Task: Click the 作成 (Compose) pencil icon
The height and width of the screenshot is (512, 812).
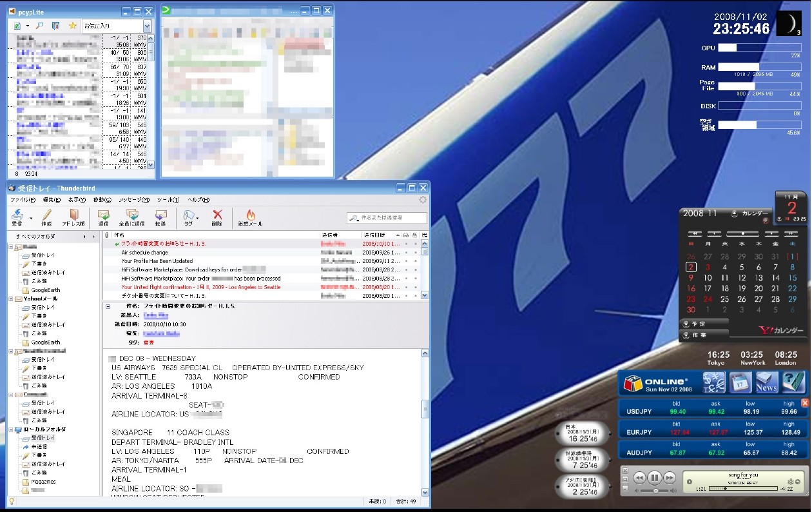Action: (46, 215)
